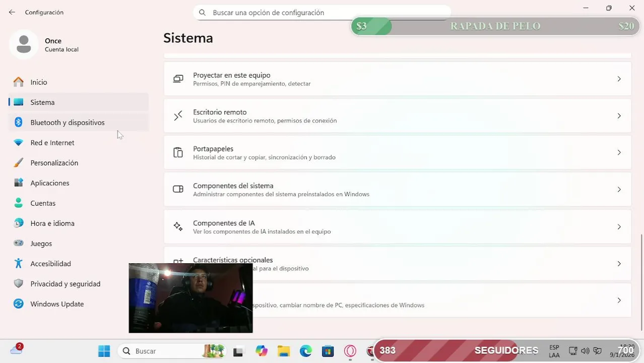Open the network icon in the system tray

pyautogui.click(x=573, y=351)
